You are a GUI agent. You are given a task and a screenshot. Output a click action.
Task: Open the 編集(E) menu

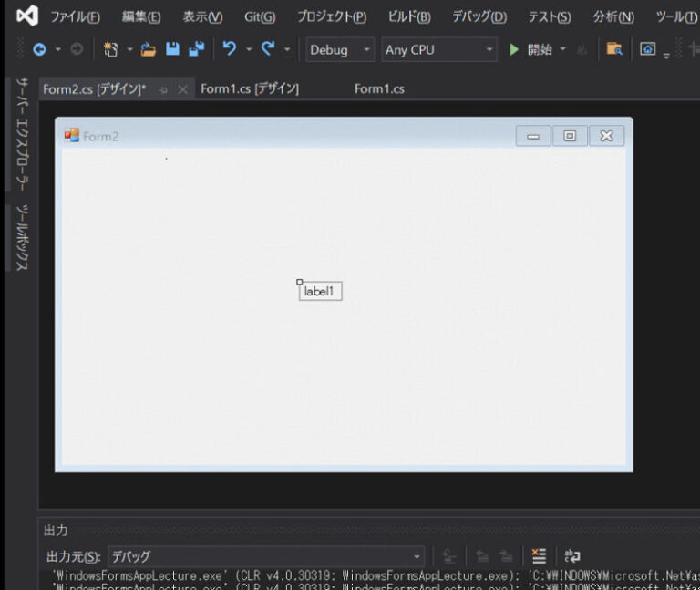click(x=141, y=17)
